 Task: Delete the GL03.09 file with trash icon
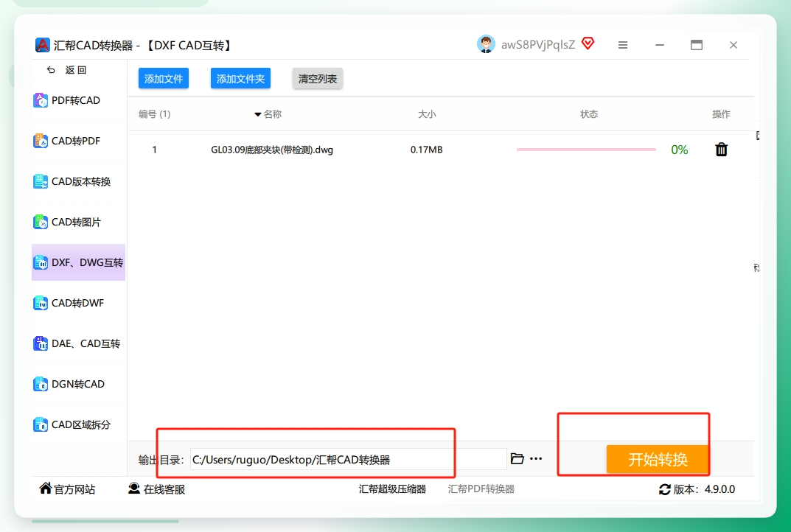point(722,150)
